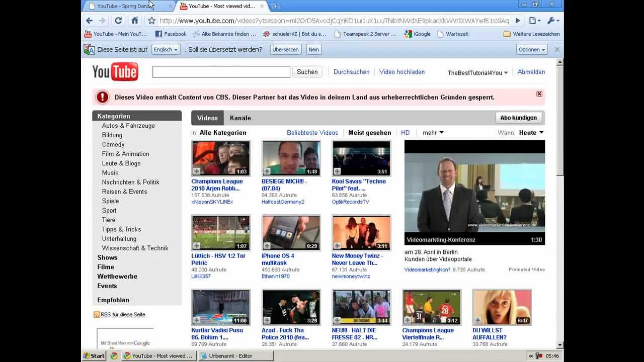The height and width of the screenshot is (362, 644).
Task: Select the Videos tab
Action: click(207, 118)
